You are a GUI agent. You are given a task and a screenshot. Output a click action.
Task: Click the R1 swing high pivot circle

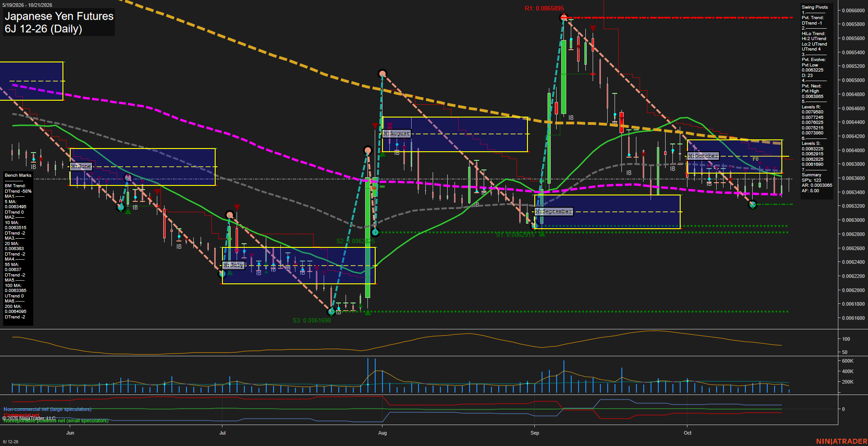pyautogui.click(x=563, y=18)
